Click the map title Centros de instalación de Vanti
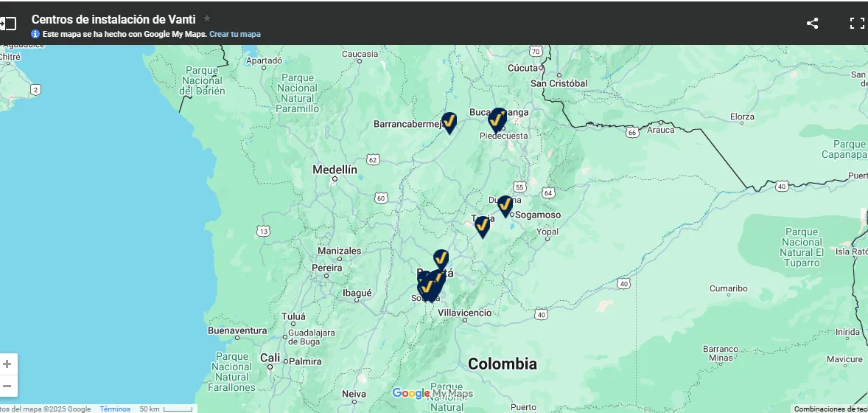The image size is (868, 413). pyautogui.click(x=113, y=19)
